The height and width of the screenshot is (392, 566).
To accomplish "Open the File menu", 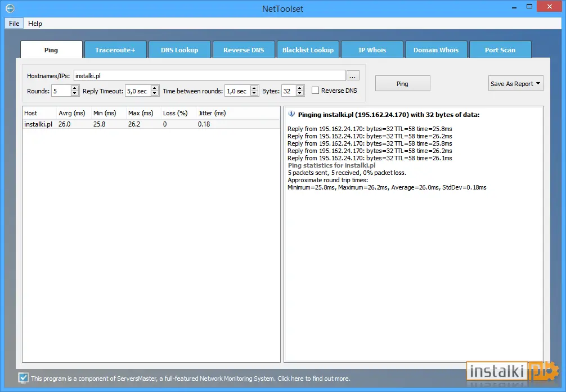I will point(14,24).
